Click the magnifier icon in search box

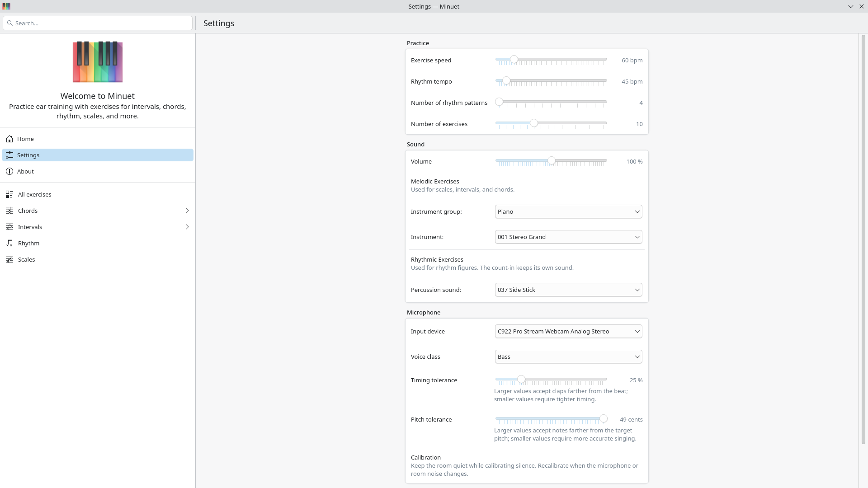pyautogui.click(x=10, y=23)
